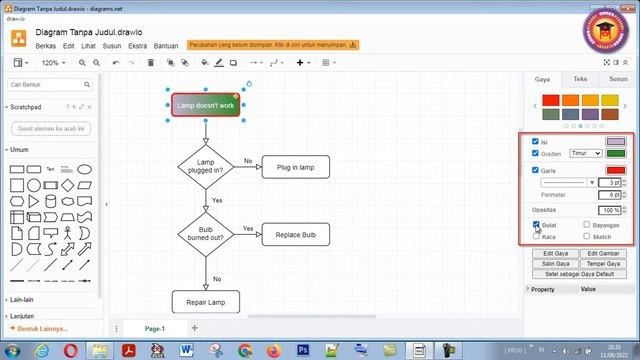640x360 pixels.
Task: Open the 120% zoom dropdown
Action: pyautogui.click(x=53, y=63)
